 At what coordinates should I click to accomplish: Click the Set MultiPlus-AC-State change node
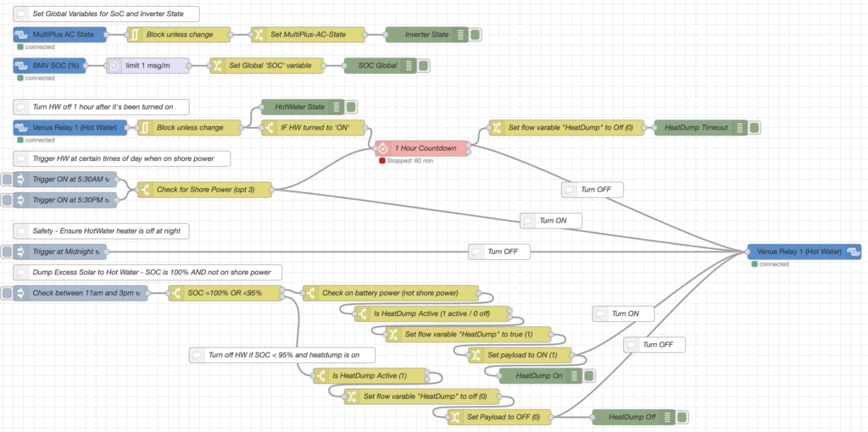point(308,34)
